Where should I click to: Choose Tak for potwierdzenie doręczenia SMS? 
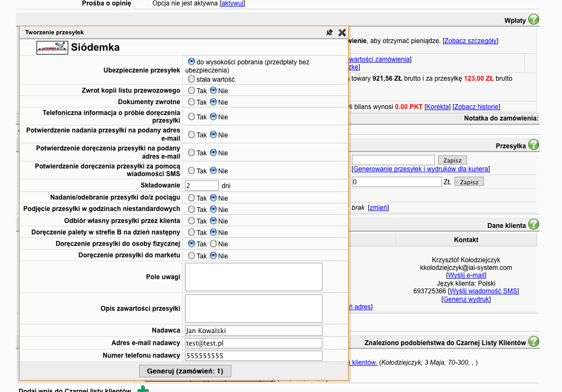tap(192, 171)
